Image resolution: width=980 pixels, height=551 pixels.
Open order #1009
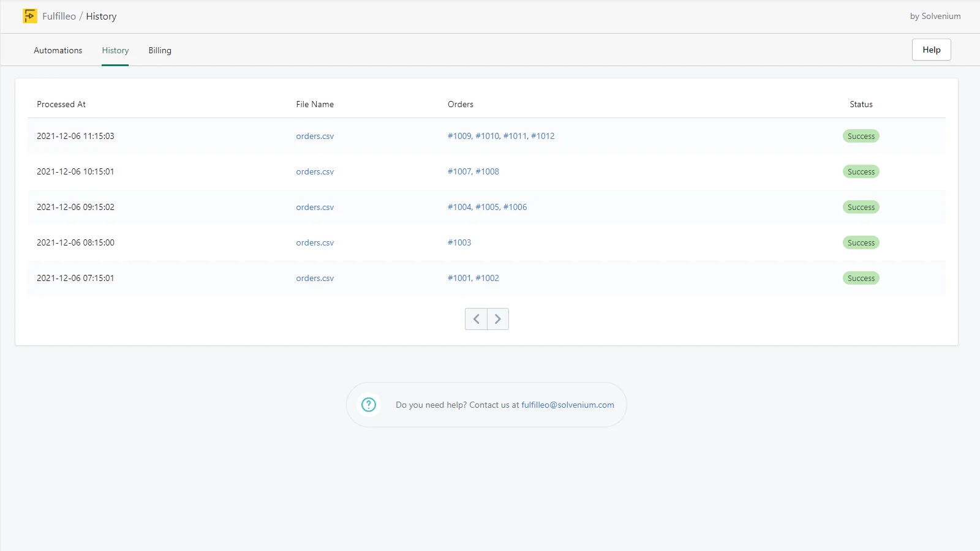(x=459, y=136)
